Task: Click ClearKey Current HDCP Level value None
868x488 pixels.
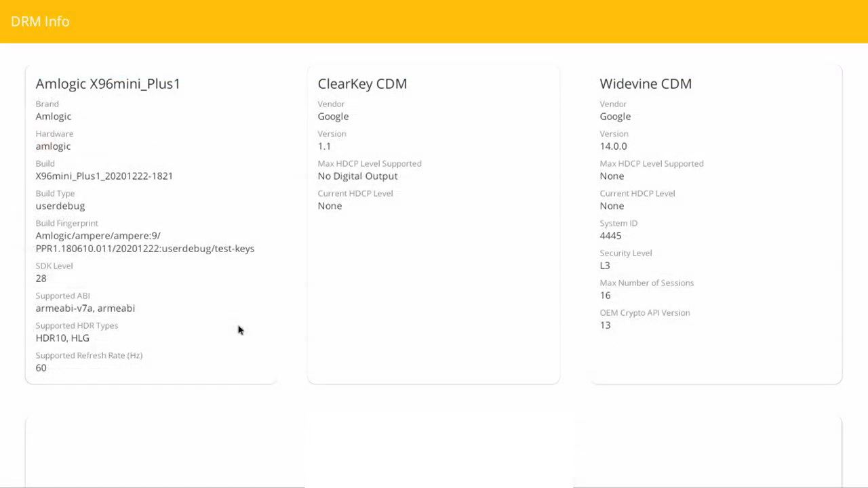Action: 330,206
